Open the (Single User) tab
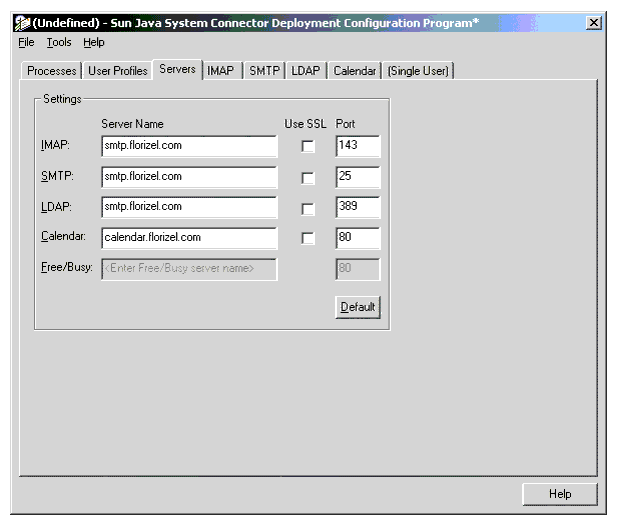The image size is (617, 525). pos(418,71)
